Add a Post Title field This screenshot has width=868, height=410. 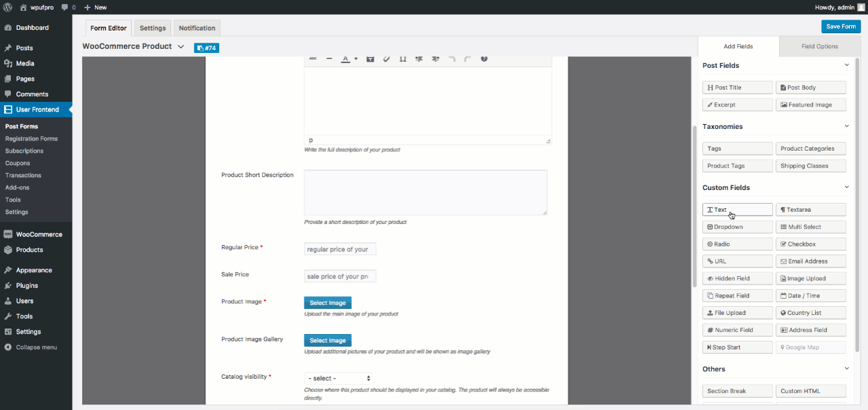pyautogui.click(x=738, y=88)
